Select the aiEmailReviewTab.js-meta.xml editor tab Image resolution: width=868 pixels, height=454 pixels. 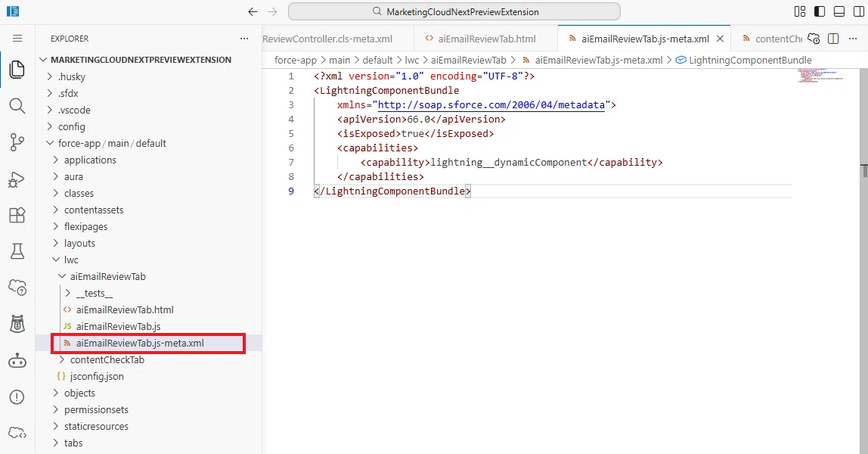point(644,39)
